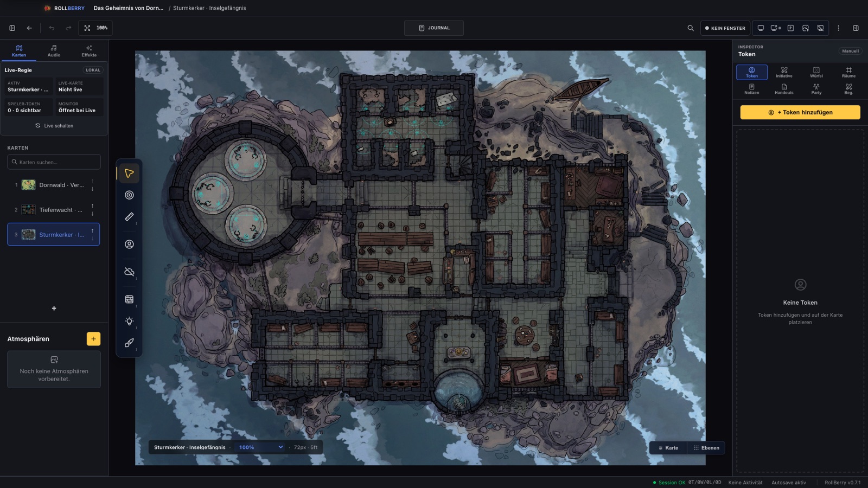Open the three-dot more menu
Screen dimensions: 868x488
pos(838,28)
